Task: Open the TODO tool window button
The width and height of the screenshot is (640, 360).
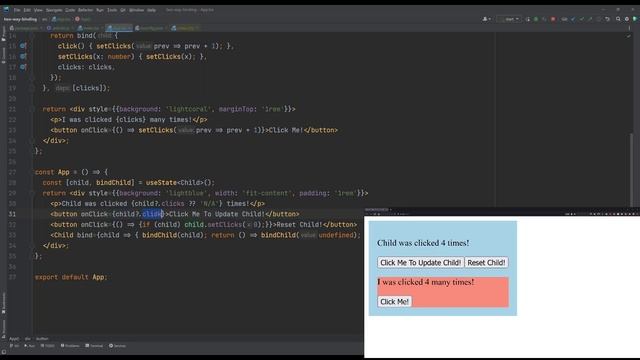Action: 48,346
